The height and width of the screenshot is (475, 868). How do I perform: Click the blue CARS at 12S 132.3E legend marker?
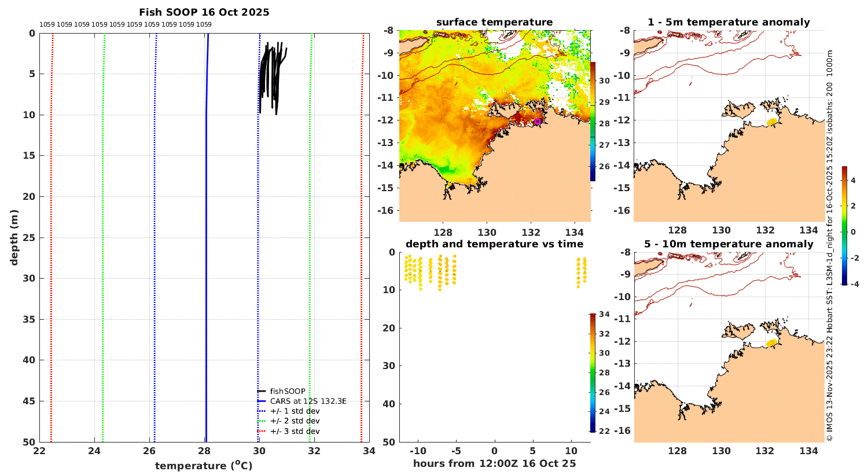click(x=262, y=401)
